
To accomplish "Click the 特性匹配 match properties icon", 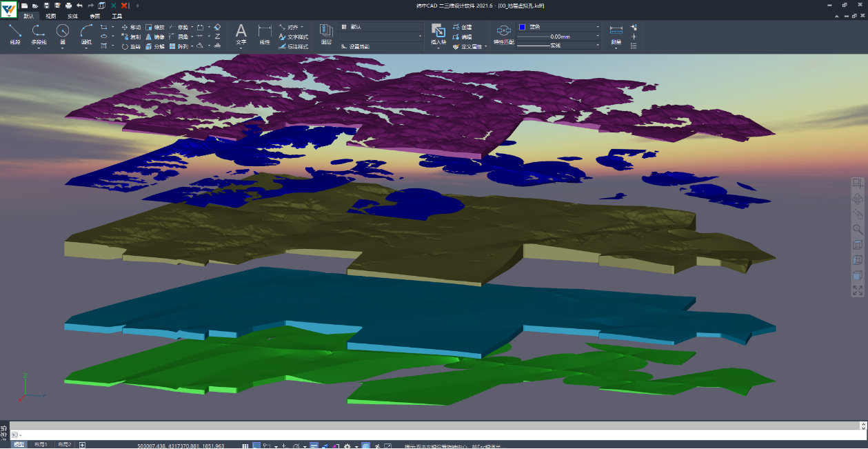I will coord(504,33).
